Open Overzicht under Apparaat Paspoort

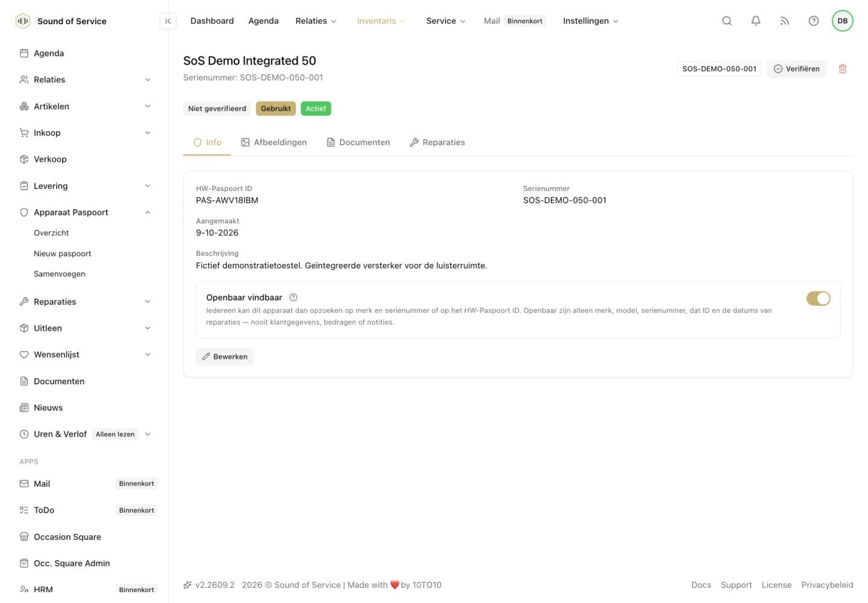(51, 233)
